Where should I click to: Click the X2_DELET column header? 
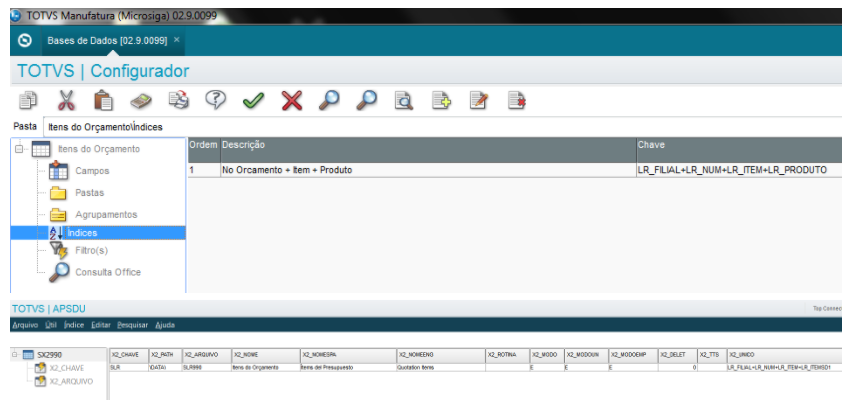678,355
